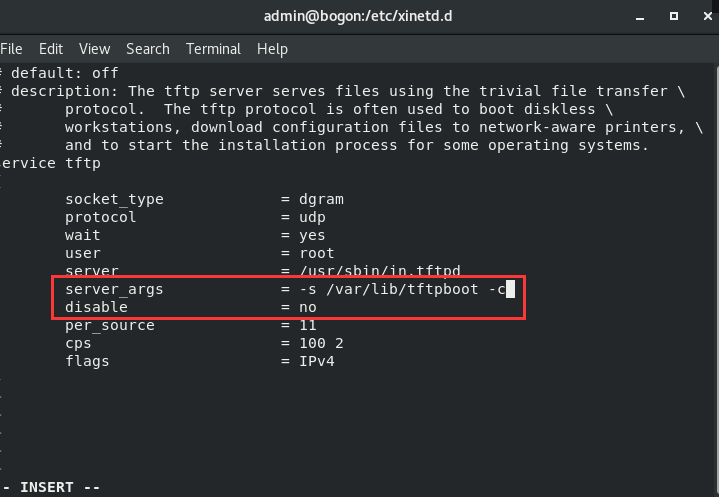Click the /var/lib/tftpboot path text

coord(402,289)
